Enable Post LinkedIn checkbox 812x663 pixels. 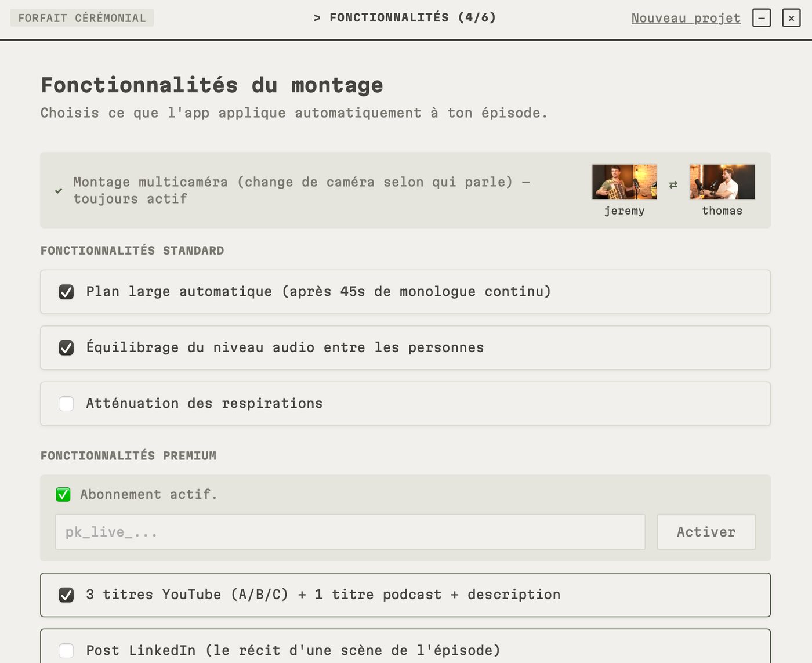(x=66, y=651)
